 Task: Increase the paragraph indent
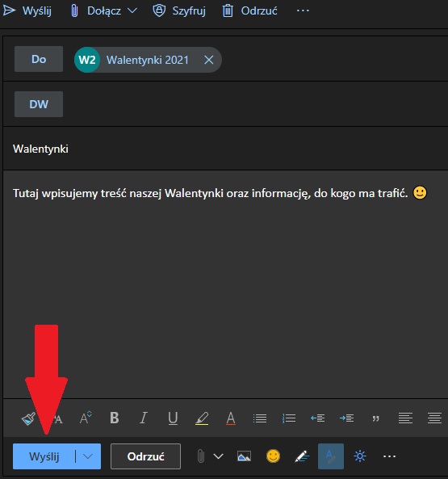(x=346, y=418)
